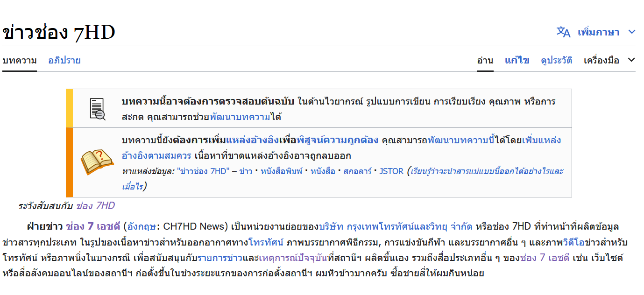Click the สกอลาร์ source link
Viewport: 644px width, 295px height.
pyautogui.click(x=357, y=171)
